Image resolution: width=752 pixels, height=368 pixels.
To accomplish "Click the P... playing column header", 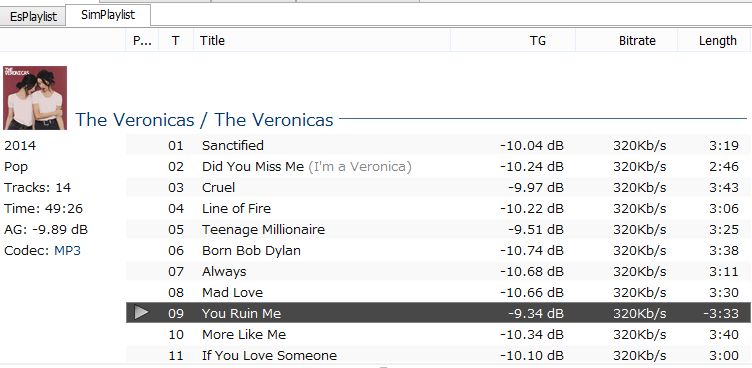I will [142, 41].
